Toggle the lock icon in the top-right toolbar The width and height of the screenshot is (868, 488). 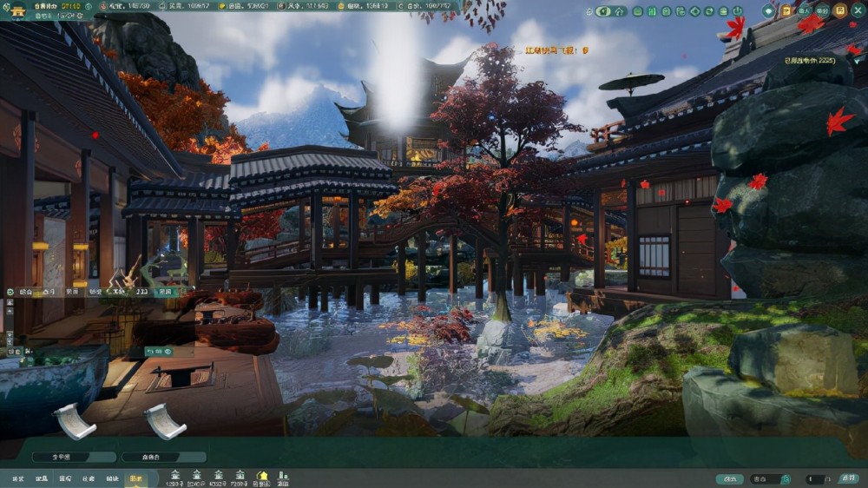pyautogui.click(x=589, y=11)
